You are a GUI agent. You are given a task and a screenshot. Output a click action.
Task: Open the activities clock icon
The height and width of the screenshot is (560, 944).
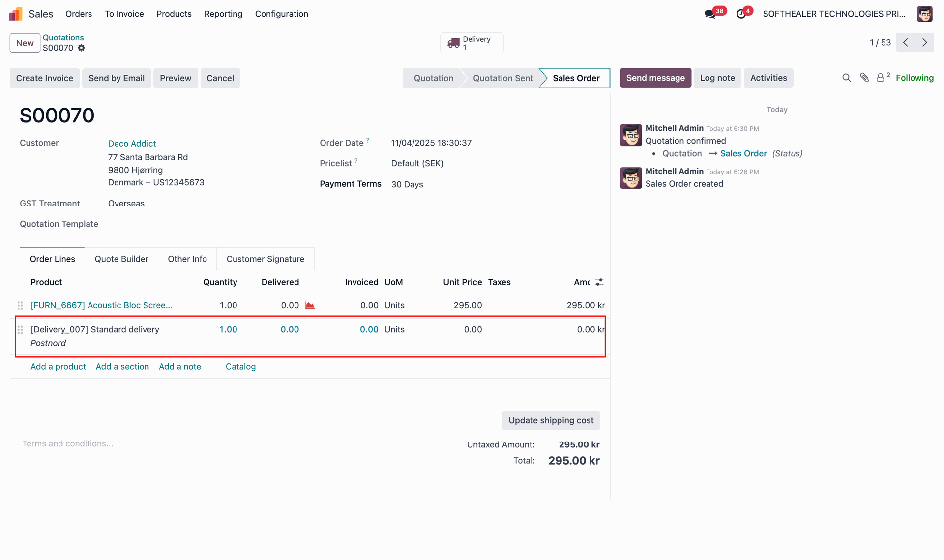(x=741, y=14)
